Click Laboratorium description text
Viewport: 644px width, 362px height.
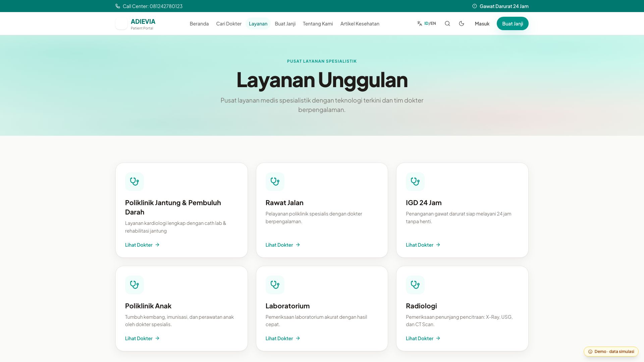pos(316,321)
